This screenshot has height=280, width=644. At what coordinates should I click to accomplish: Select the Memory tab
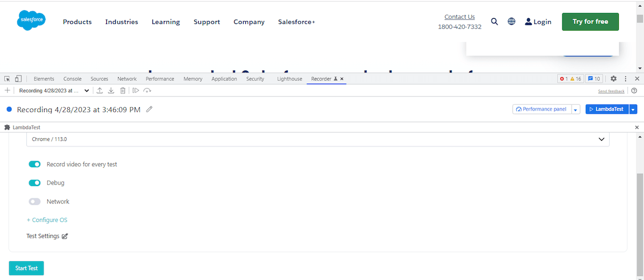point(193,79)
